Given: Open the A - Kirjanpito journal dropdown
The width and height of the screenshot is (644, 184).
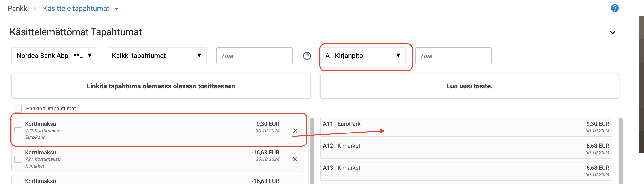Looking at the screenshot, I should (363, 56).
